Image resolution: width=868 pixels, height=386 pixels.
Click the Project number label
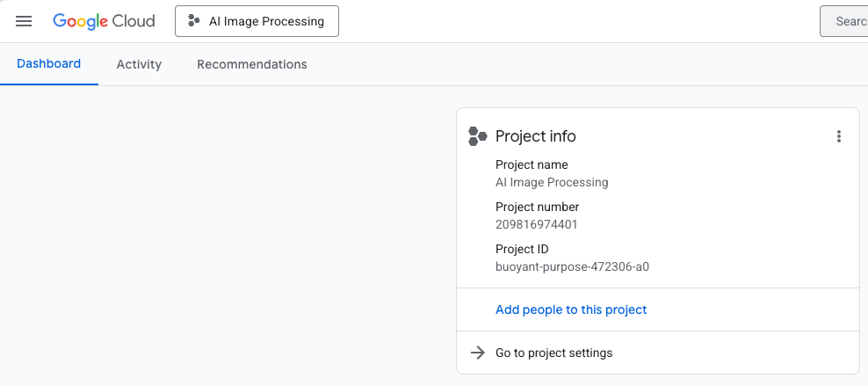537,207
